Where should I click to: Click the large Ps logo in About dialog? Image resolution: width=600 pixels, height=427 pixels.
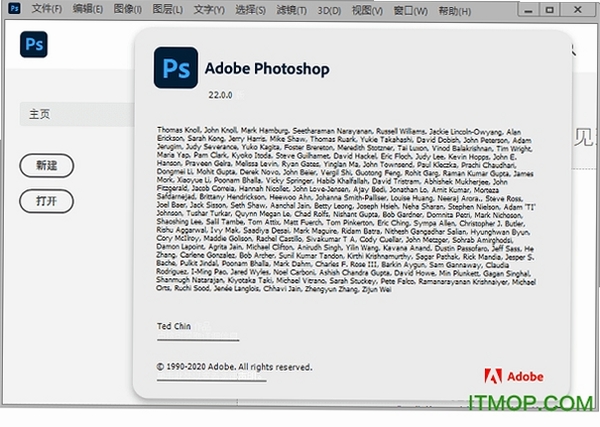pos(176,68)
